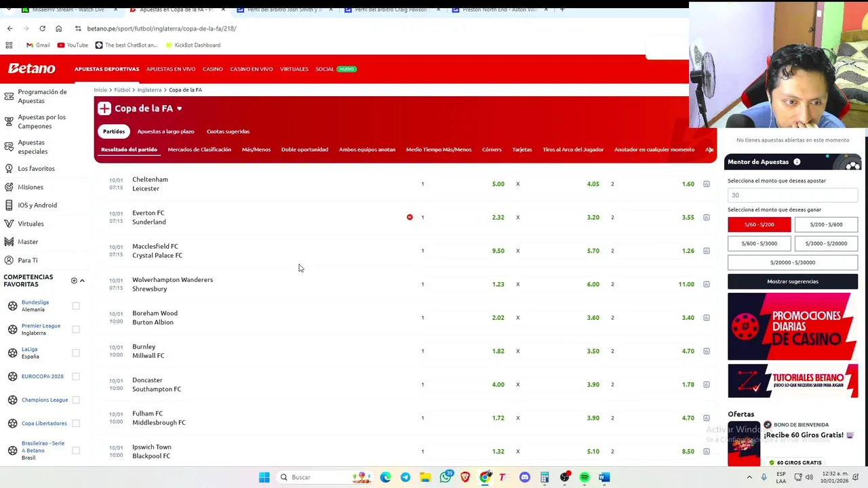Check the Copa Libertadores favorite checkbox
Image resolution: width=868 pixels, height=488 pixels.
[x=76, y=423]
